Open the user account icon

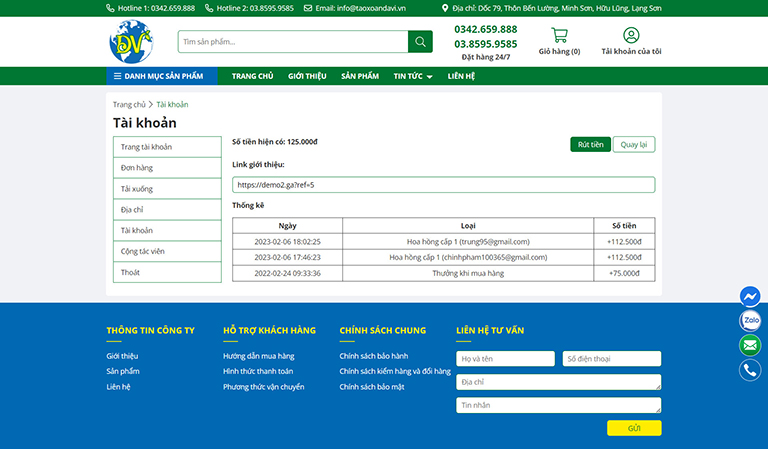(631, 35)
